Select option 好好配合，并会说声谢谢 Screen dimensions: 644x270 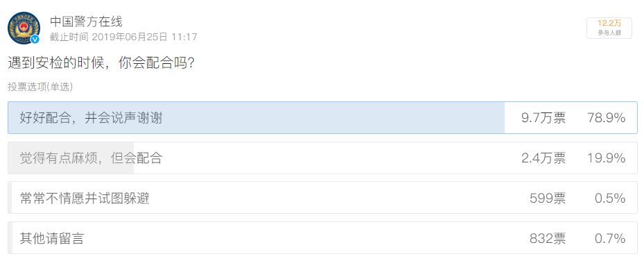(x=322, y=117)
